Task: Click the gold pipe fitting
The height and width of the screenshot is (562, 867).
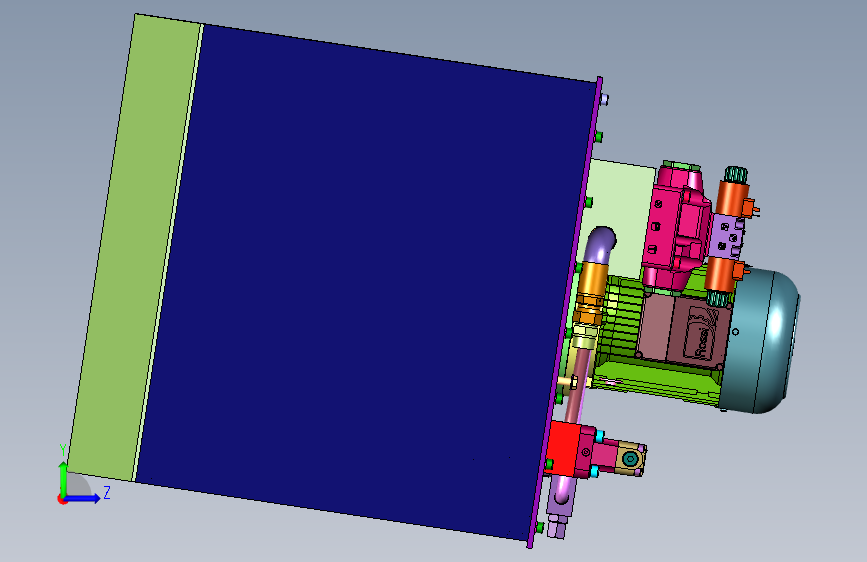Action: [593, 281]
